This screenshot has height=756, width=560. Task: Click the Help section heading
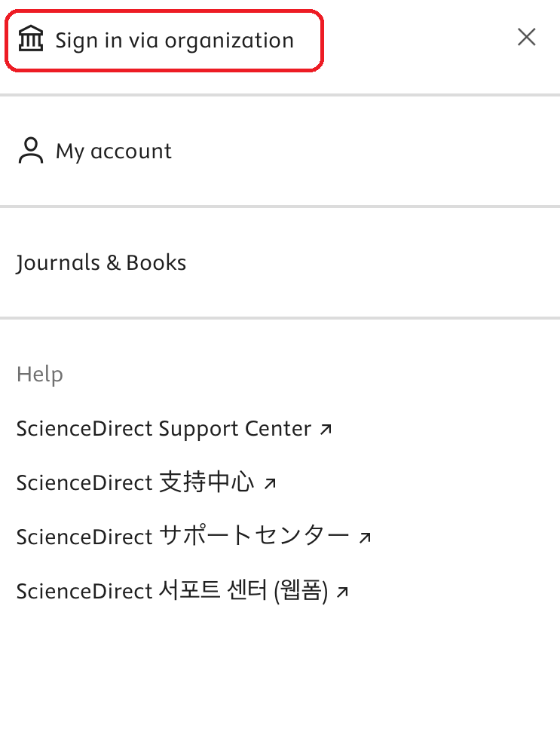(40, 375)
